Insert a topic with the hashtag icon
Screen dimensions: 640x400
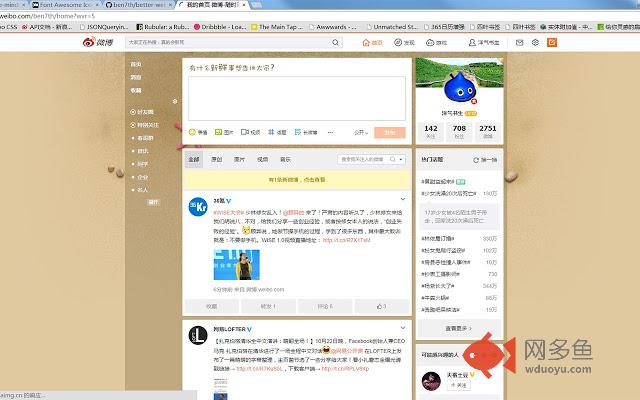point(271,132)
